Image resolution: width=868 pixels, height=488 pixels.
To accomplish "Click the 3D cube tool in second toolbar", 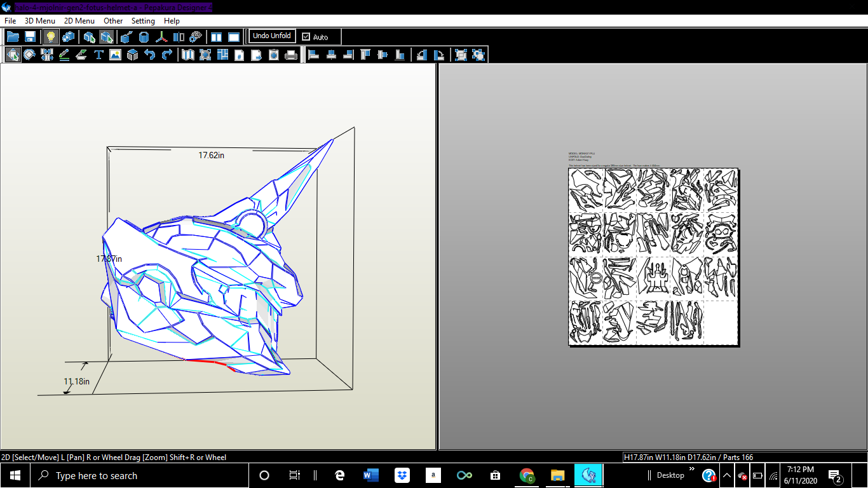I will point(133,55).
